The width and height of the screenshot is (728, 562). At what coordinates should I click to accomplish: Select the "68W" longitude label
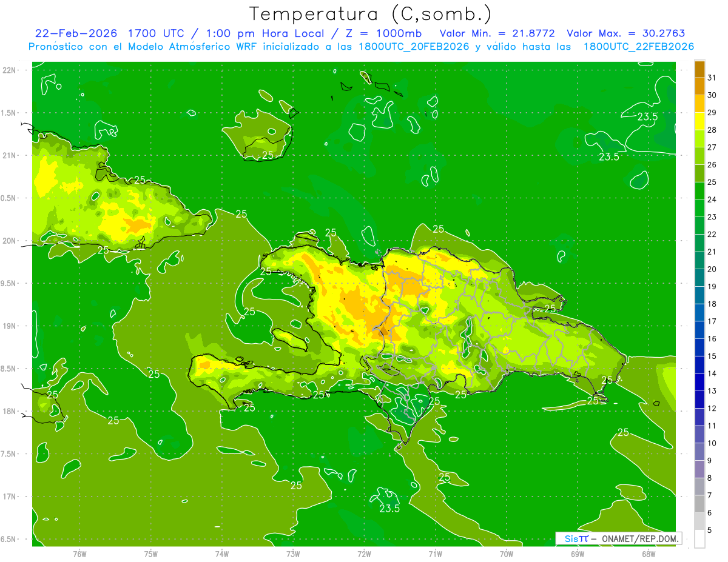point(649,554)
